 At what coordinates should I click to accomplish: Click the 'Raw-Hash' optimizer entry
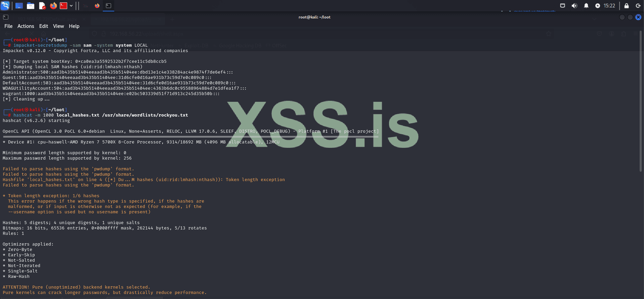pos(16,276)
